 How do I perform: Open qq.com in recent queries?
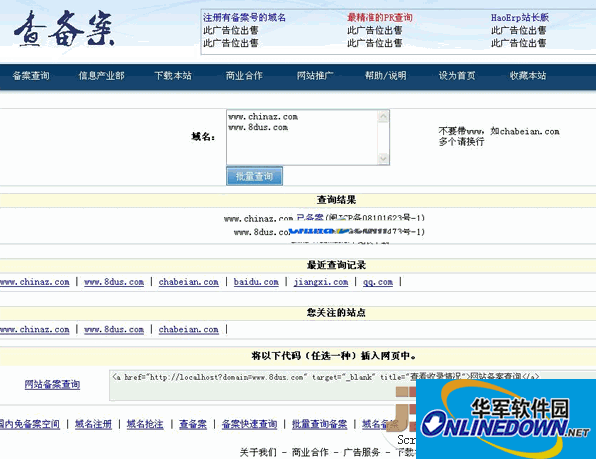coord(377,282)
